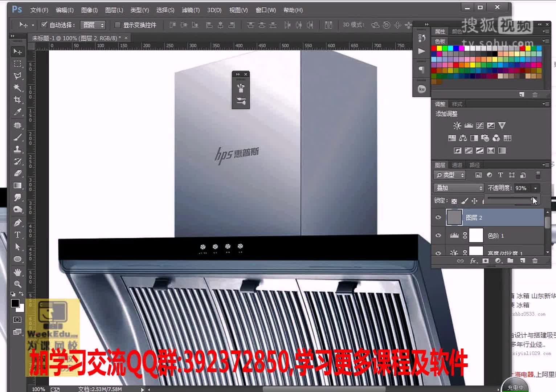Open the foreground color black swatch
Viewport: 556px width, 392px height.
[15, 303]
